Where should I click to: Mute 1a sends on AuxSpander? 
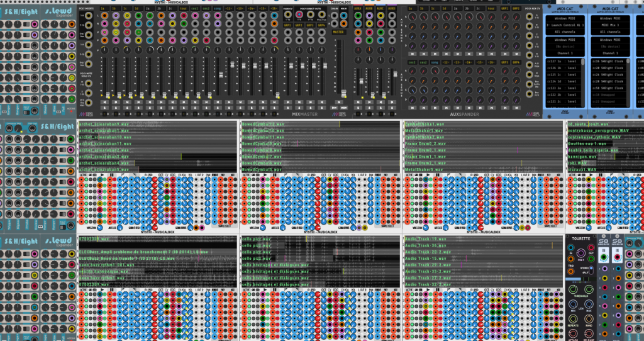point(413,54)
